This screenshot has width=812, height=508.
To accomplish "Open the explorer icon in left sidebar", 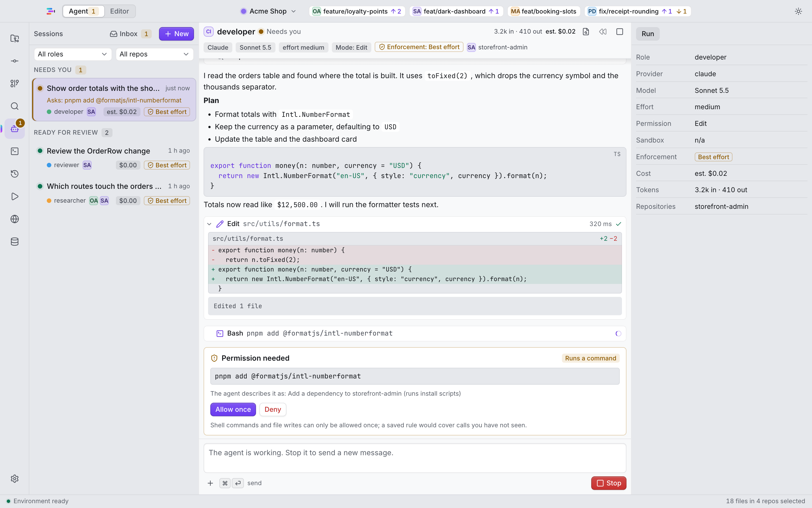I will pos(14,38).
